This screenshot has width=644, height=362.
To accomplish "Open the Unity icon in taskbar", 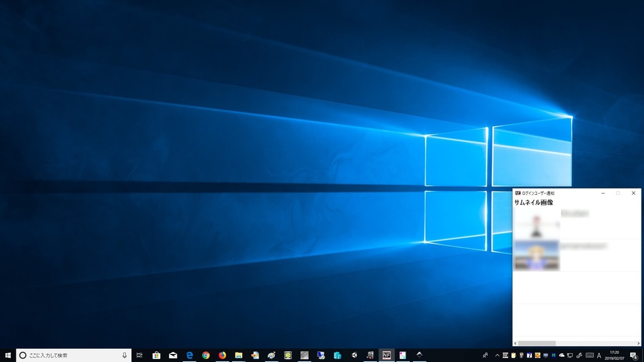I will click(x=353, y=355).
